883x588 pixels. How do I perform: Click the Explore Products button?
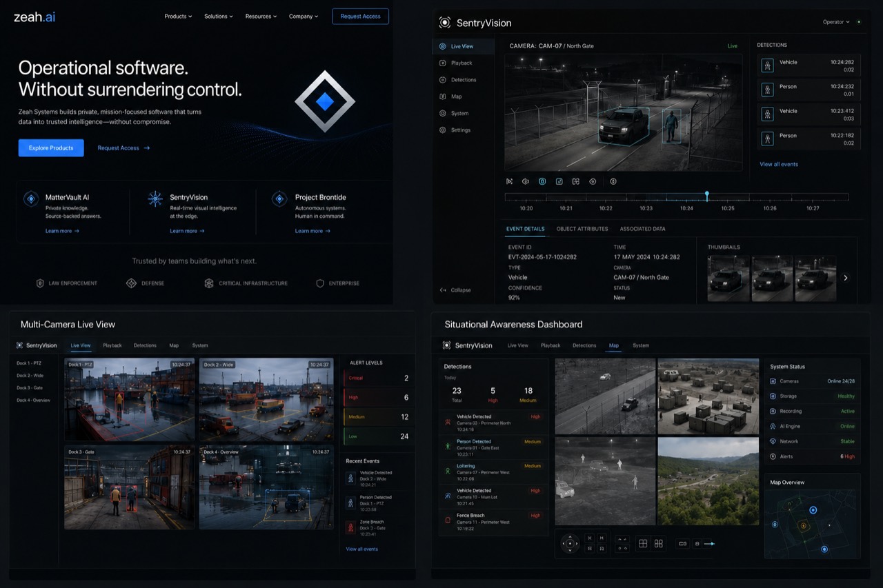pos(51,148)
